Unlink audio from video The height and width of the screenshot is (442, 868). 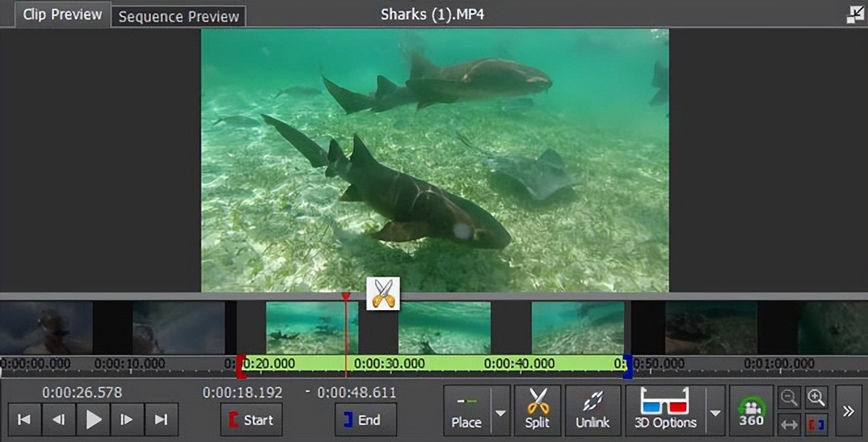[593, 411]
